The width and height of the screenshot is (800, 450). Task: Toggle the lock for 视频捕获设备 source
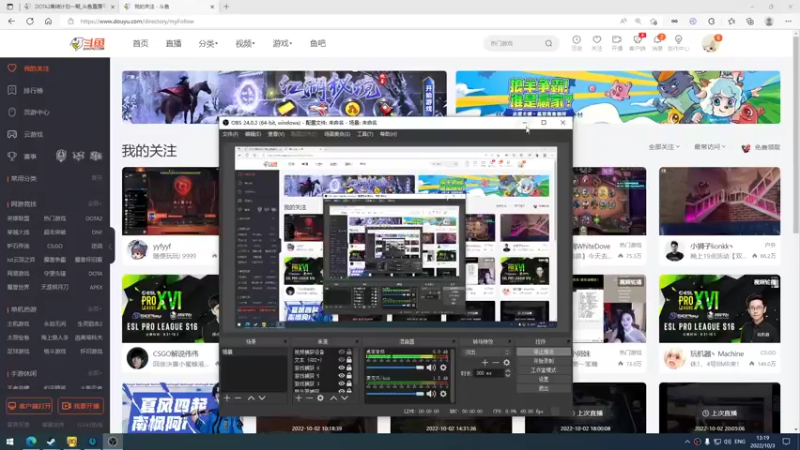tap(349, 352)
